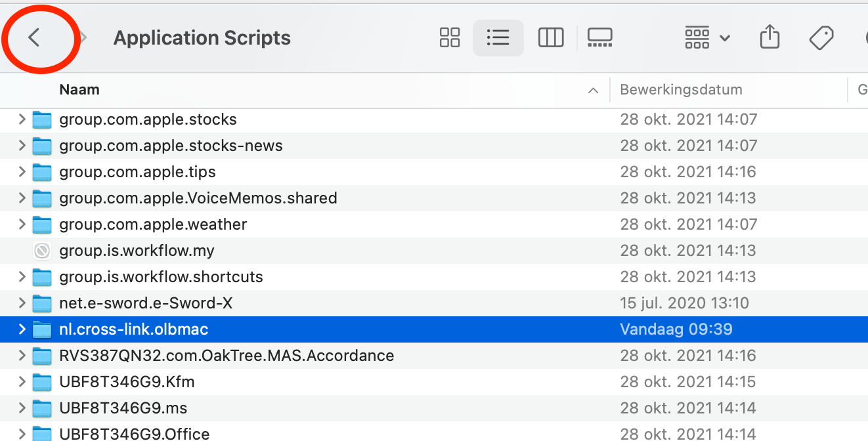Select the group.com.apple.tips name
The image size is (868, 441).
pos(137,172)
